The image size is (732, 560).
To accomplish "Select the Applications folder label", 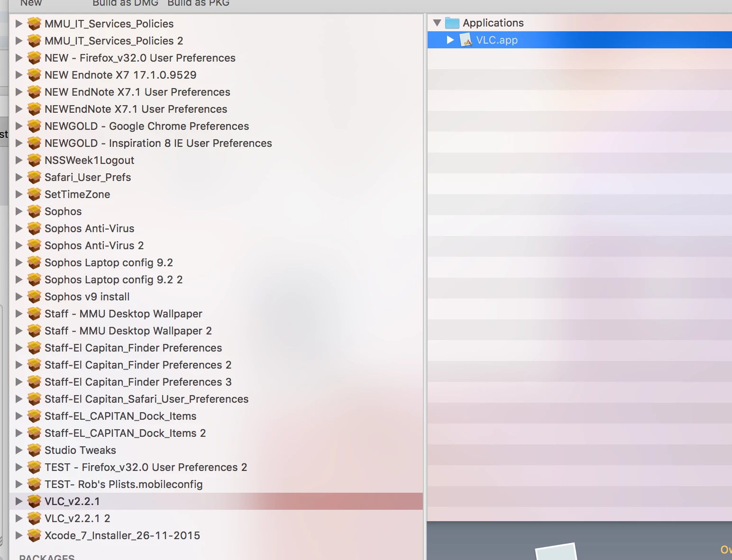I will coord(493,23).
